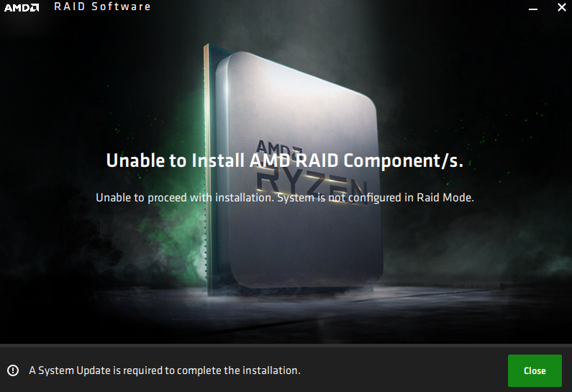The image size is (572, 392).
Task: Click the 'System is not configured in Raid Mode' message
Action: coord(376,198)
